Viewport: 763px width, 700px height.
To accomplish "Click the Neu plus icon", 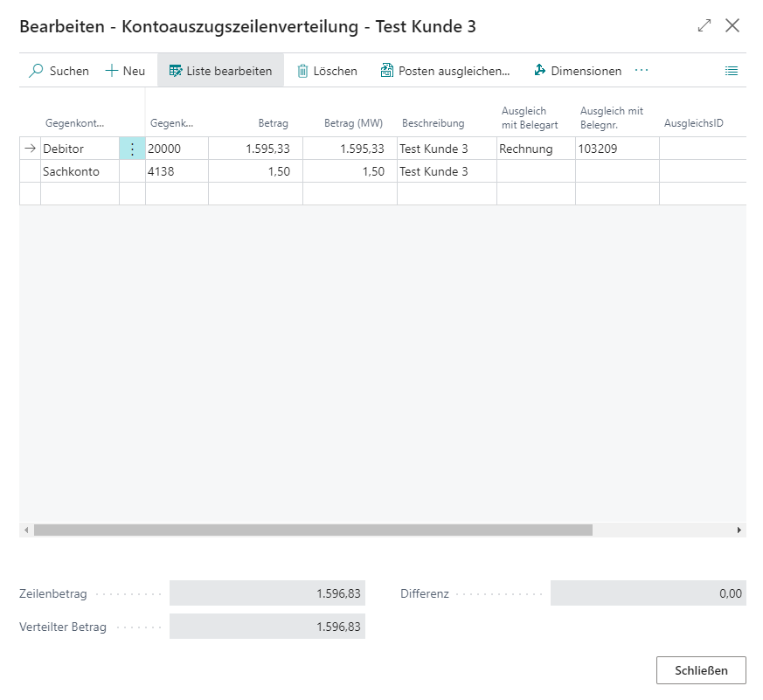I will coord(112,71).
